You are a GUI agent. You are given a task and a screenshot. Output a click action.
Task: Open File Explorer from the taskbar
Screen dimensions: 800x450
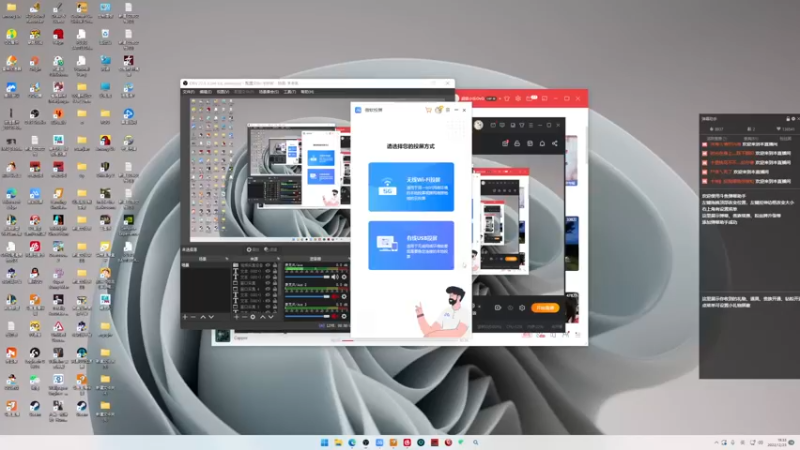[x=338, y=442]
